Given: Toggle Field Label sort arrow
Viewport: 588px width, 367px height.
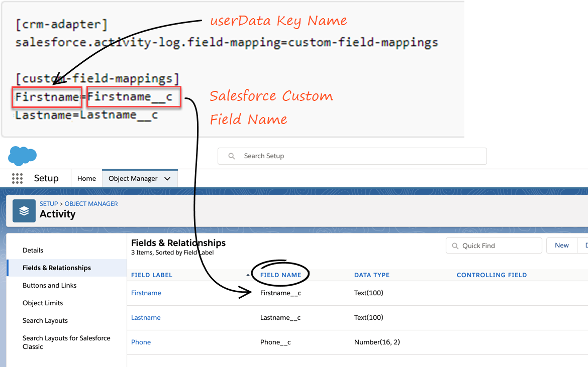Looking at the screenshot, I should 248,275.
